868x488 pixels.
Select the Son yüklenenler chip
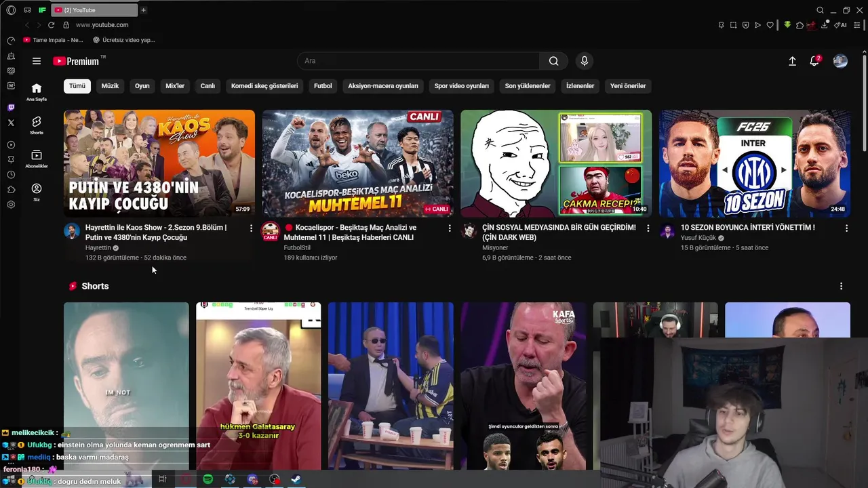click(x=528, y=86)
